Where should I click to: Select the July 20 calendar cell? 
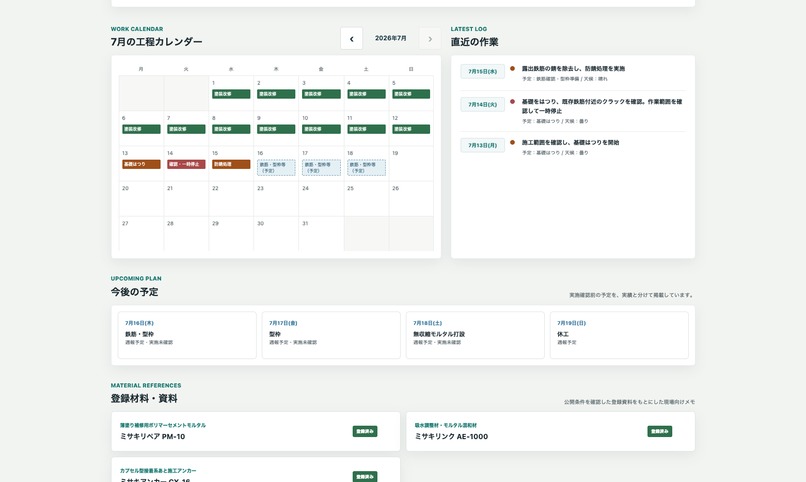click(141, 199)
